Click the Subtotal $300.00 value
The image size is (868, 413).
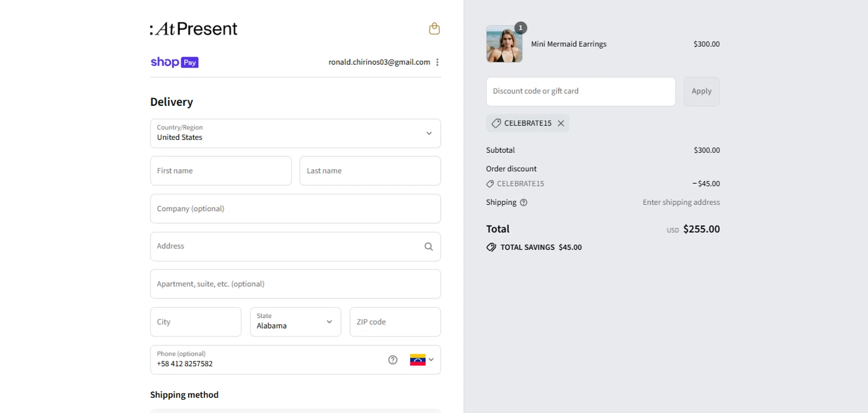point(707,150)
